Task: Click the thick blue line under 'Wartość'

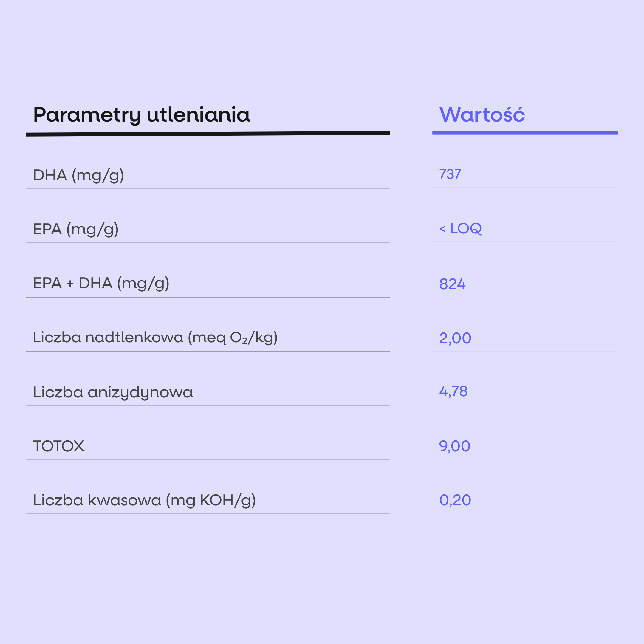Action: (525, 133)
